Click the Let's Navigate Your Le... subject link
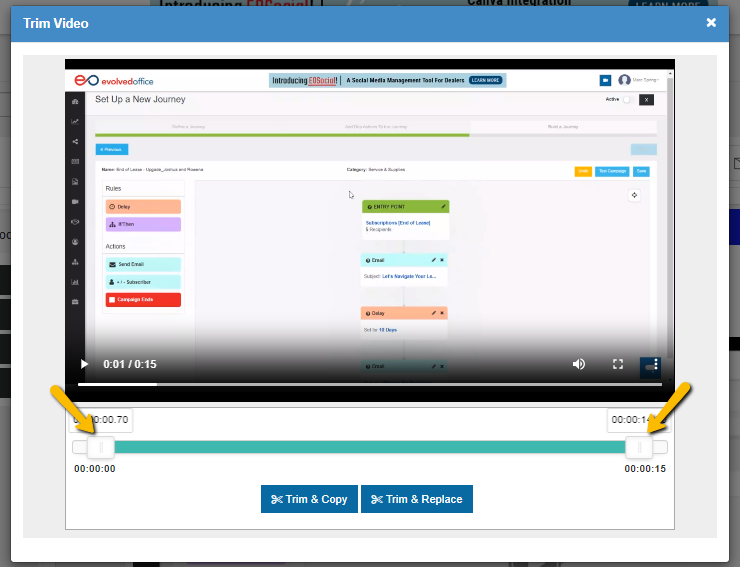740x567 pixels. point(409,276)
